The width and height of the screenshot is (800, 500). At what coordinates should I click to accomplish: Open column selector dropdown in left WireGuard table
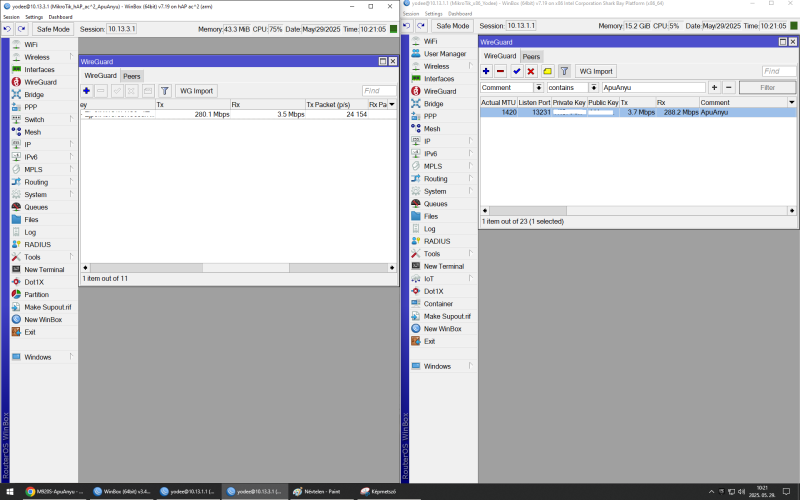click(392, 104)
